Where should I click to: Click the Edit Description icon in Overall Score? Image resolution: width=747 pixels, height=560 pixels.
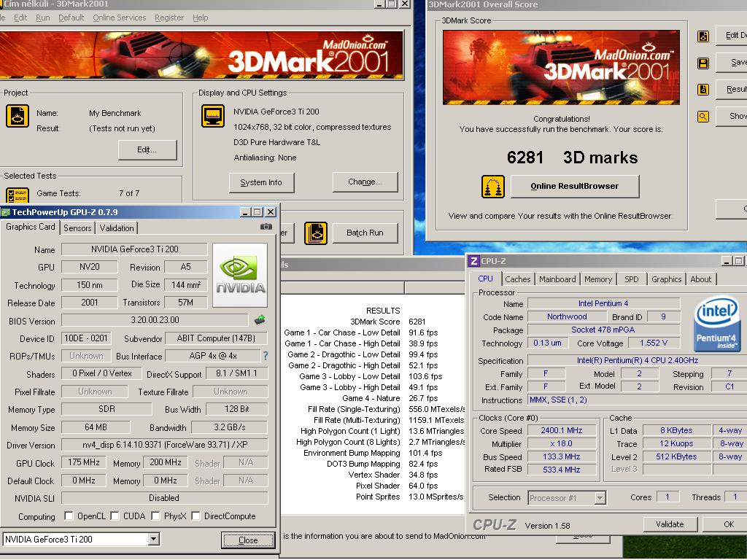click(x=703, y=36)
